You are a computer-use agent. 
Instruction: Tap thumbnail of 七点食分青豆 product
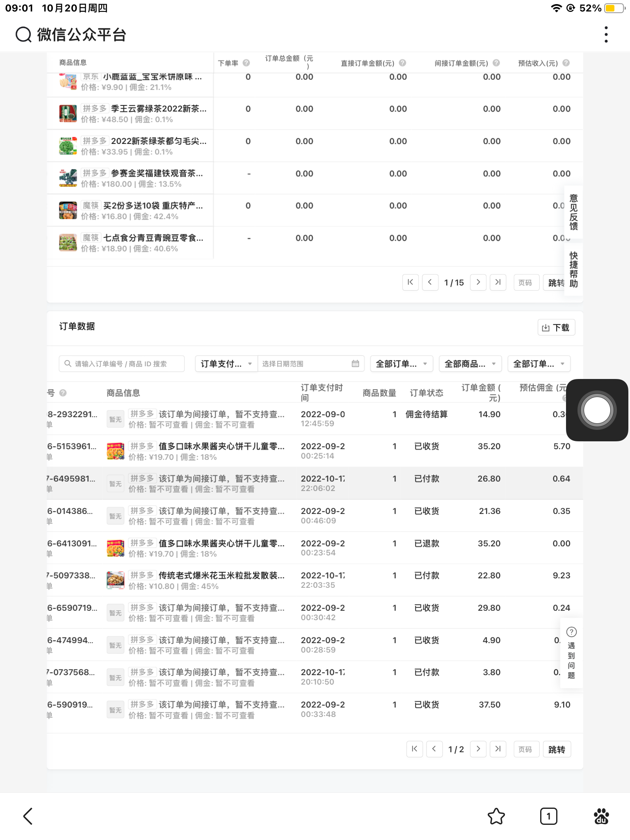click(x=68, y=242)
